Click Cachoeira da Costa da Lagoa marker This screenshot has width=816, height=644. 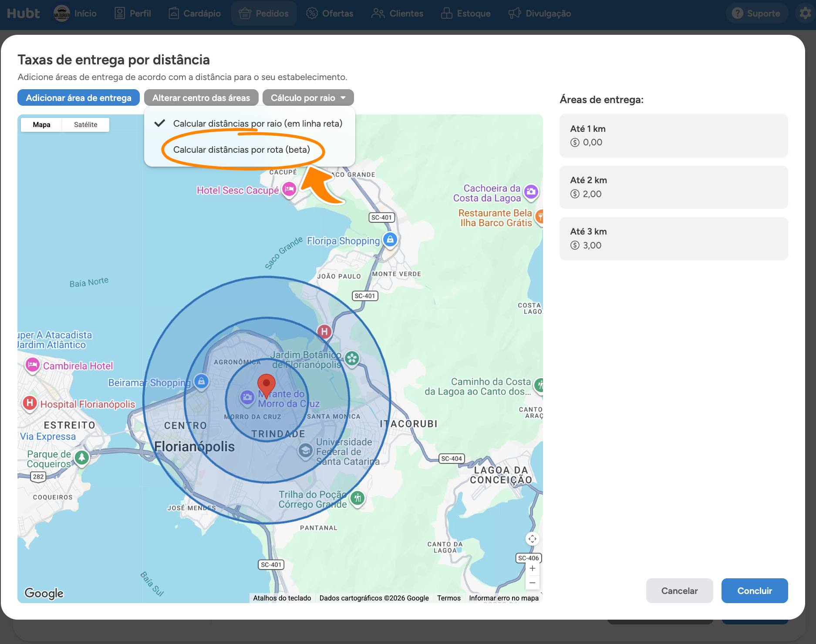coord(531,192)
